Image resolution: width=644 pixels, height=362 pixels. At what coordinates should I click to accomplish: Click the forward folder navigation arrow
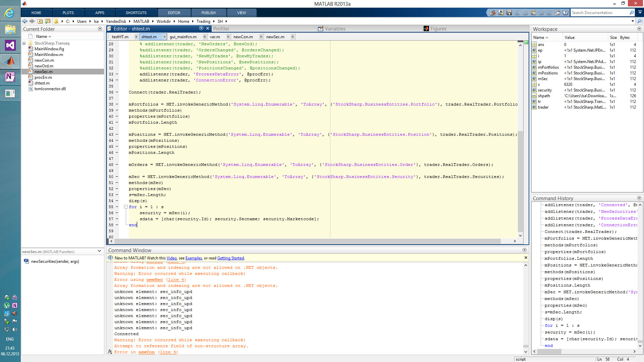(32, 21)
